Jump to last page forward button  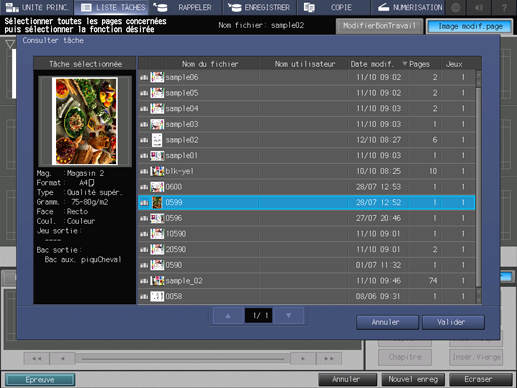click(329, 359)
